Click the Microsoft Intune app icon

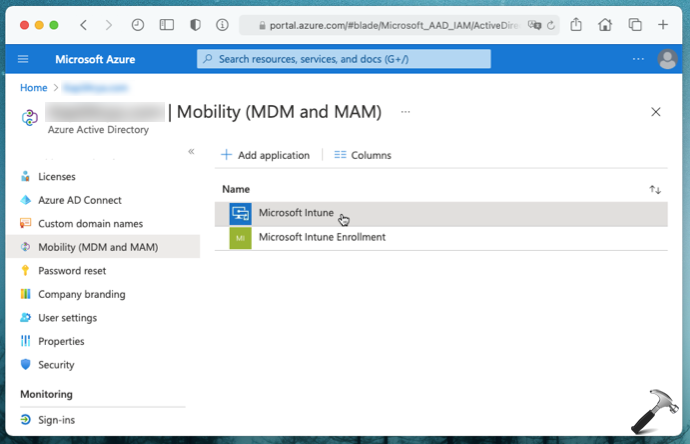240,213
